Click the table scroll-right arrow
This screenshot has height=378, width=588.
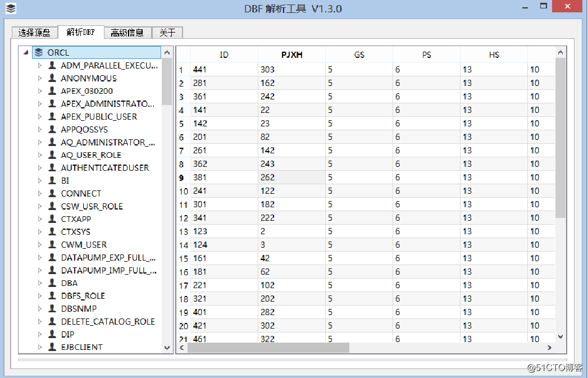(x=550, y=348)
